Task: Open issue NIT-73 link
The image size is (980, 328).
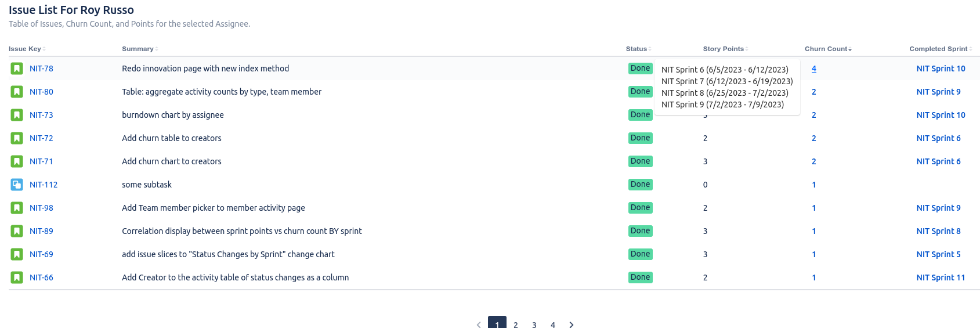Action: pyautogui.click(x=41, y=115)
